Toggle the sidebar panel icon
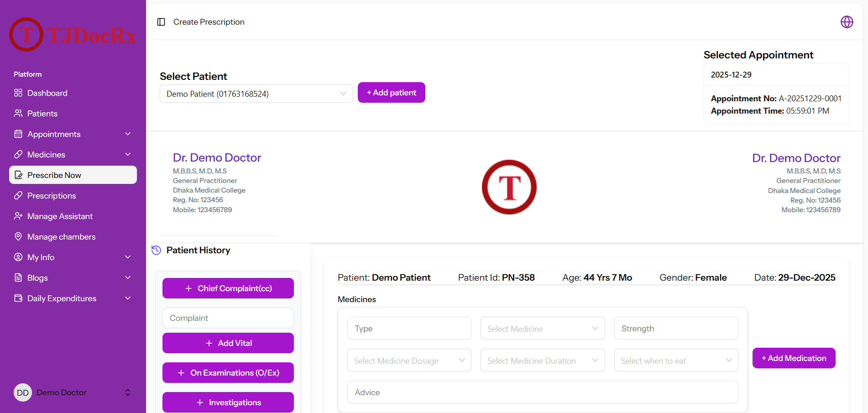Screen dimensions: 868x413 tap(161, 22)
